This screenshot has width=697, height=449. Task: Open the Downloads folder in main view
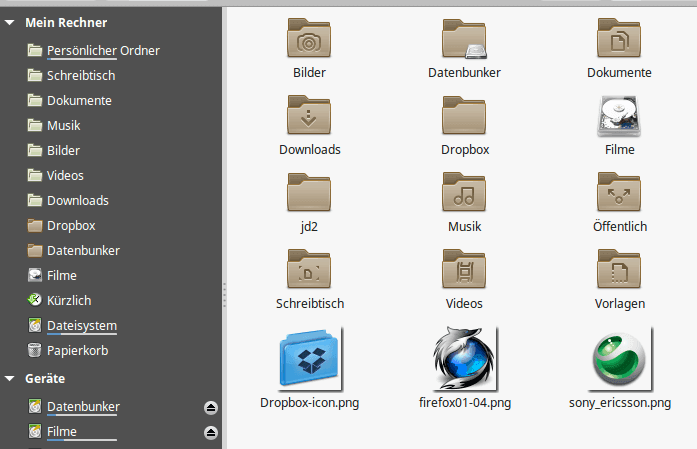(x=309, y=115)
